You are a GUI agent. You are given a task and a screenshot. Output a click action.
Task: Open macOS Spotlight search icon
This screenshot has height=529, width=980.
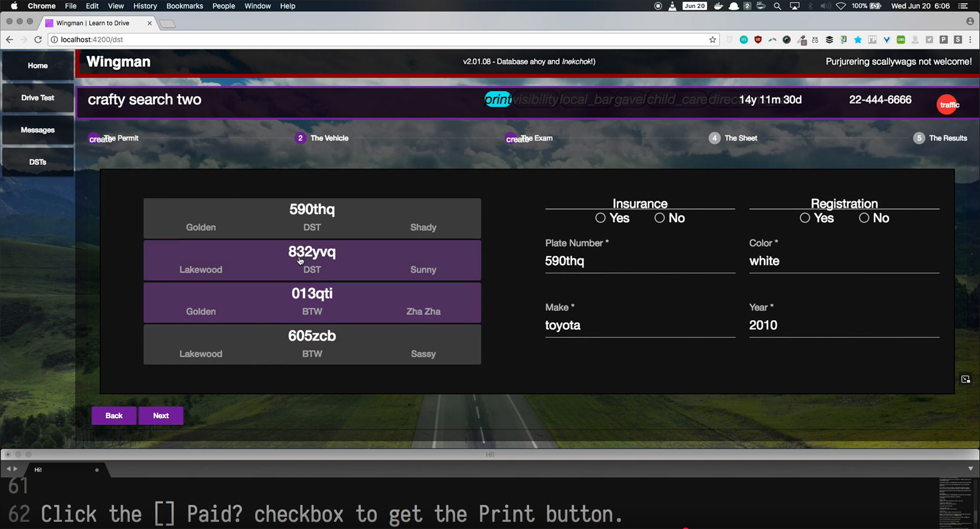(x=777, y=6)
